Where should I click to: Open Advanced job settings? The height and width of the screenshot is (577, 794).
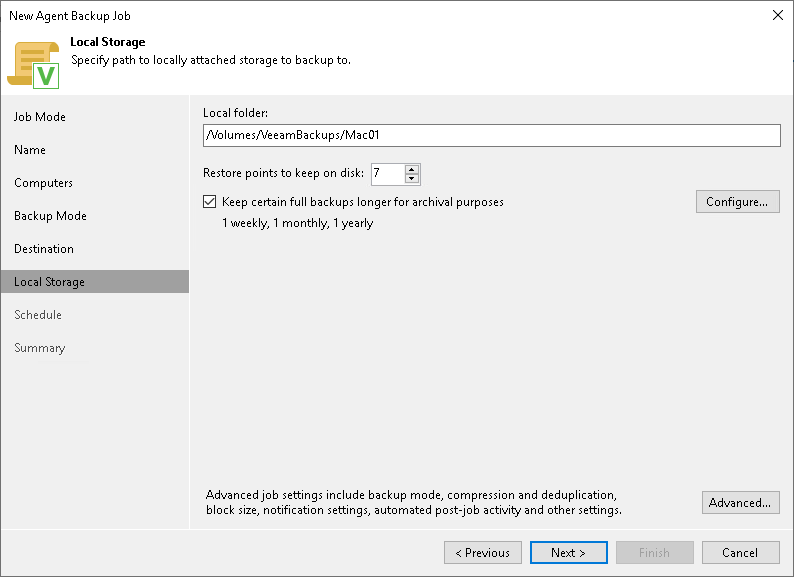tap(740, 503)
